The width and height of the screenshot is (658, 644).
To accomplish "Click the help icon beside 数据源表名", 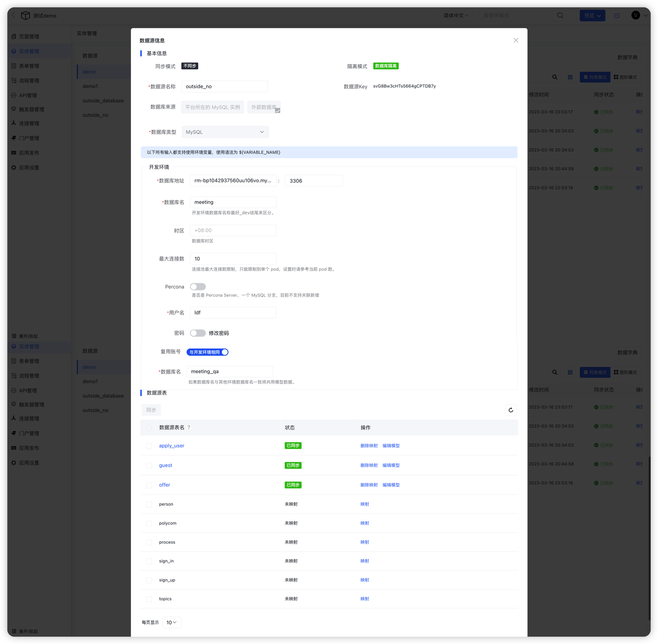I will pos(189,427).
